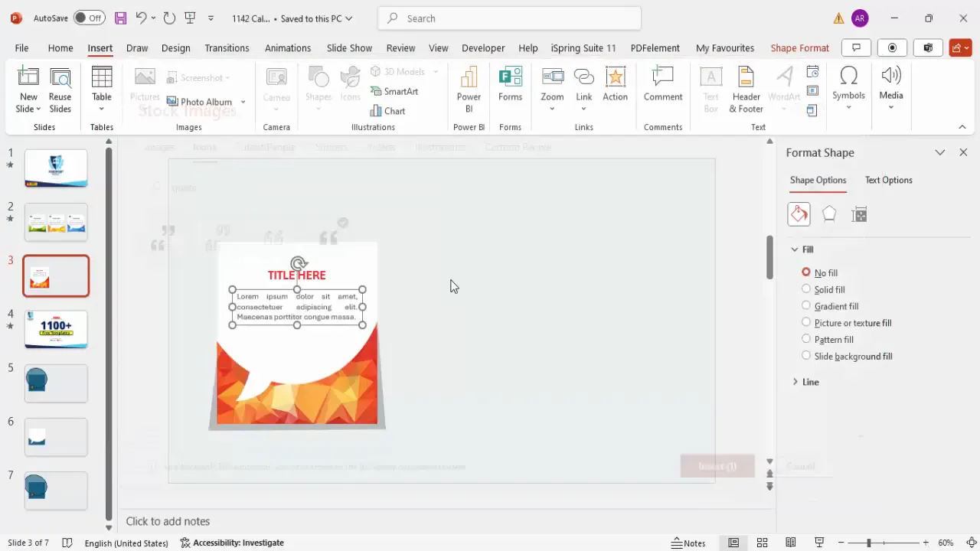980x551 pixels.
Task: Undo the last action
Action: (x=141, y=18)
